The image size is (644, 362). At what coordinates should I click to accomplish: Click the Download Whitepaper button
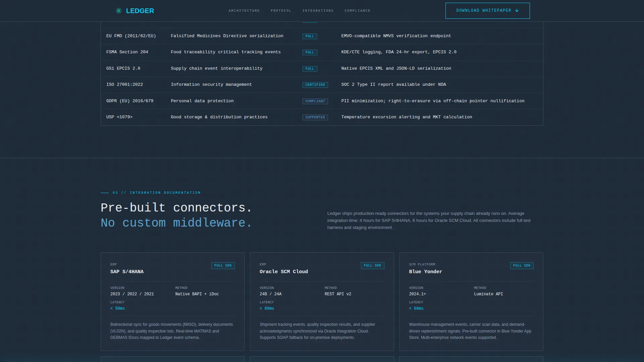pos(487,11)
